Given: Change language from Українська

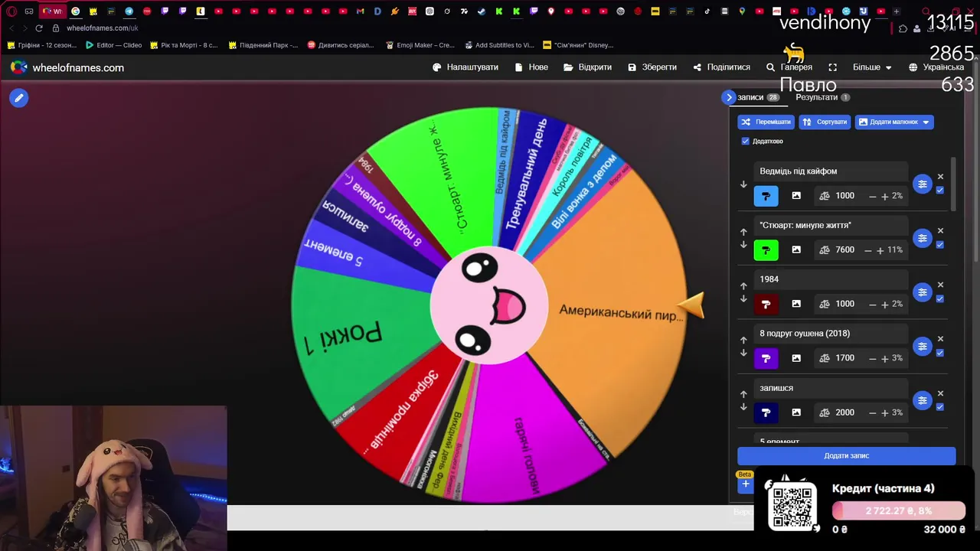Looking at the screenshot, I should pos(936,67).
